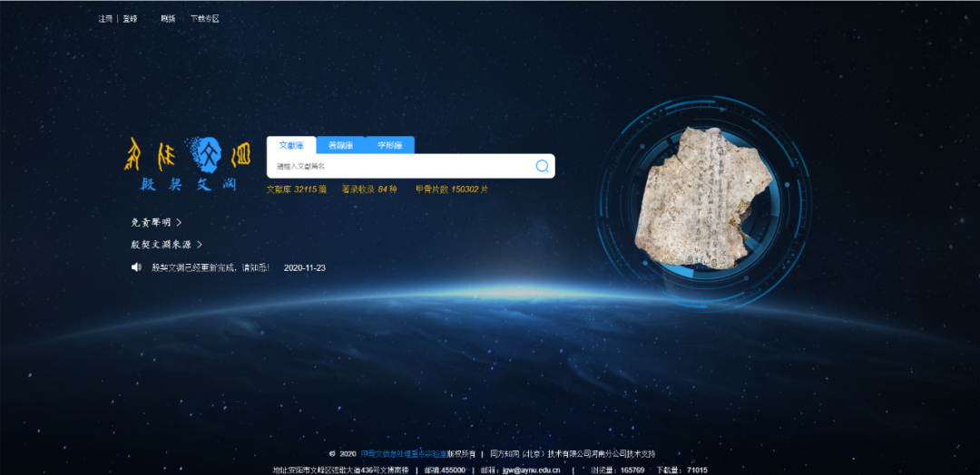Screen dimensions: 980x475
Task: Select the 文献库 tab
Action: coord(291,145)
